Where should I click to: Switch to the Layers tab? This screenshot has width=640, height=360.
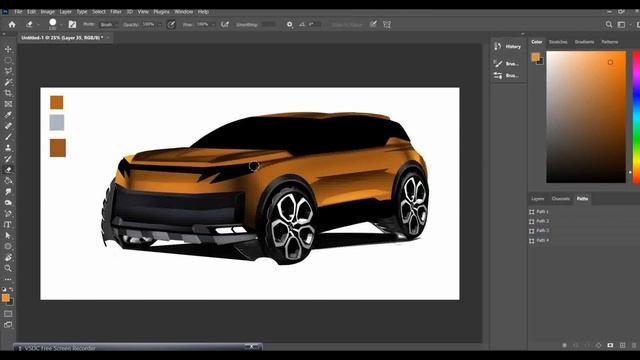click(538, 199)
